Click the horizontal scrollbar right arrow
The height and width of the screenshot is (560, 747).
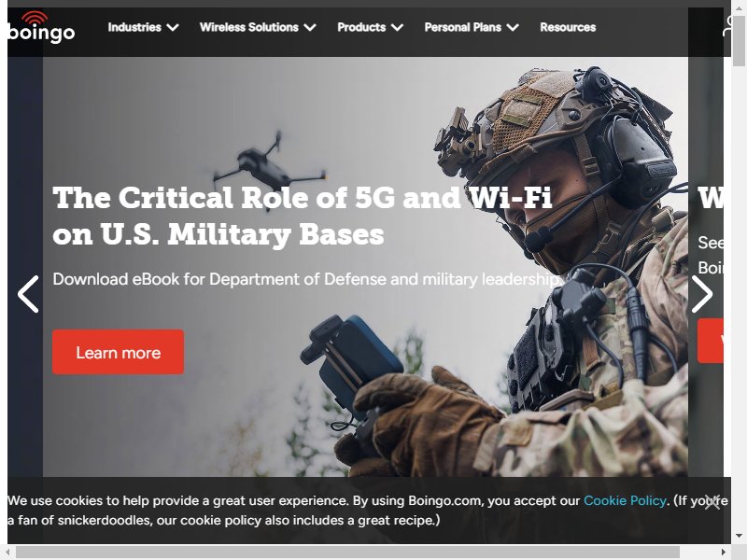point(723,552)
